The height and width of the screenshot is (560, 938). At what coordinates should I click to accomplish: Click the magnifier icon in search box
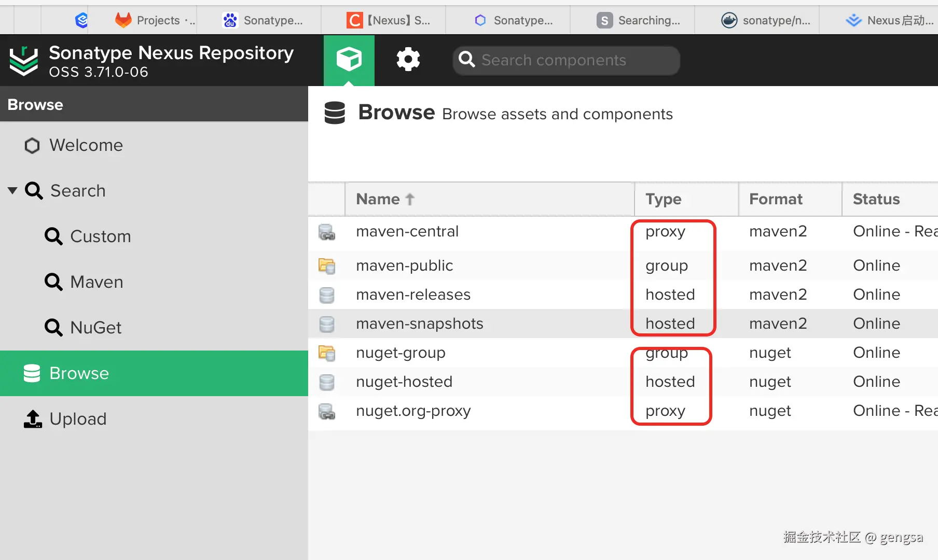pyautogui.click(x=467, y=60)
